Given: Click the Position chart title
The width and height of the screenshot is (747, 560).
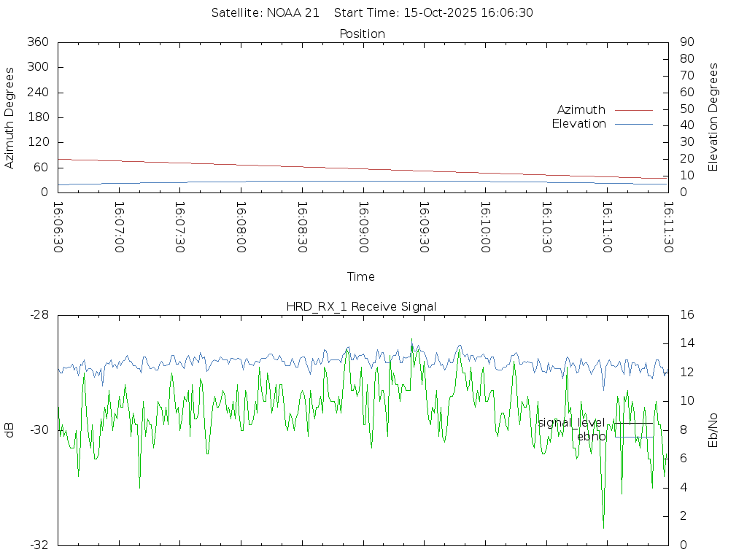Looking at the screenshot, I should [363, 34].
